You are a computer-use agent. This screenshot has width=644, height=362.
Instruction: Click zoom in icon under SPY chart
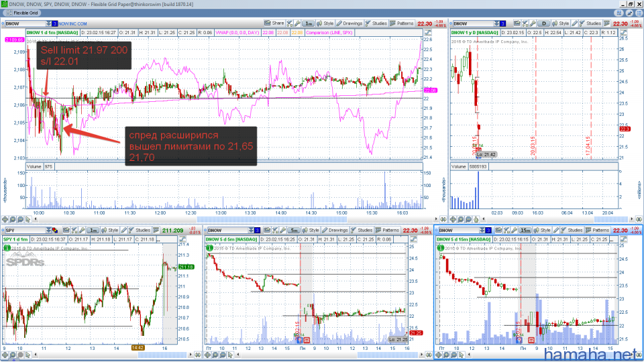13,355
